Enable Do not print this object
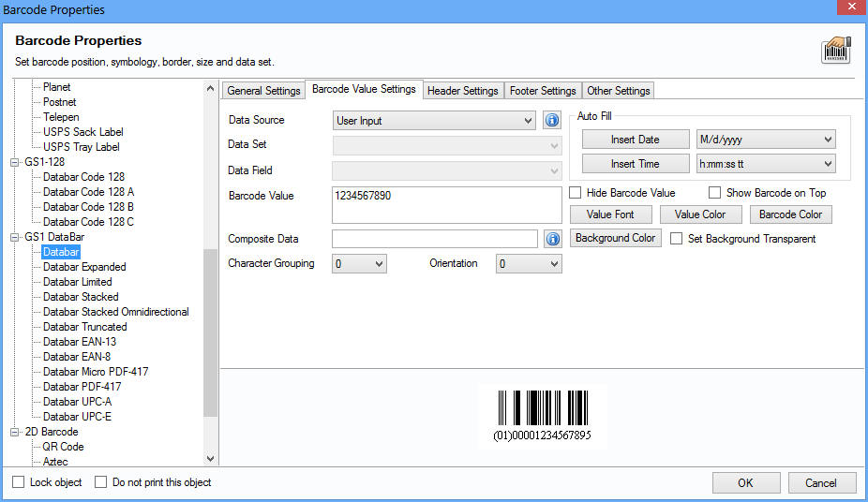868x502 pixels. 100,482
